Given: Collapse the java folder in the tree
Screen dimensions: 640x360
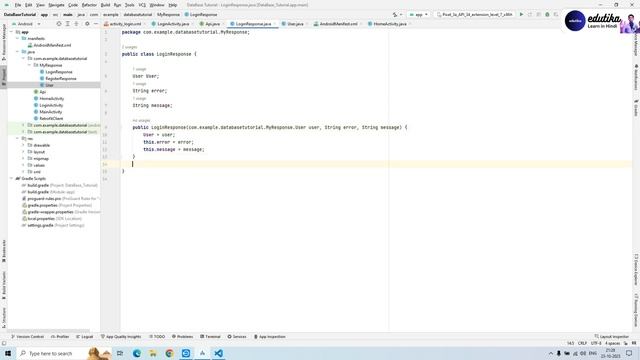Looking at the screenshot, I should point(18,52).
